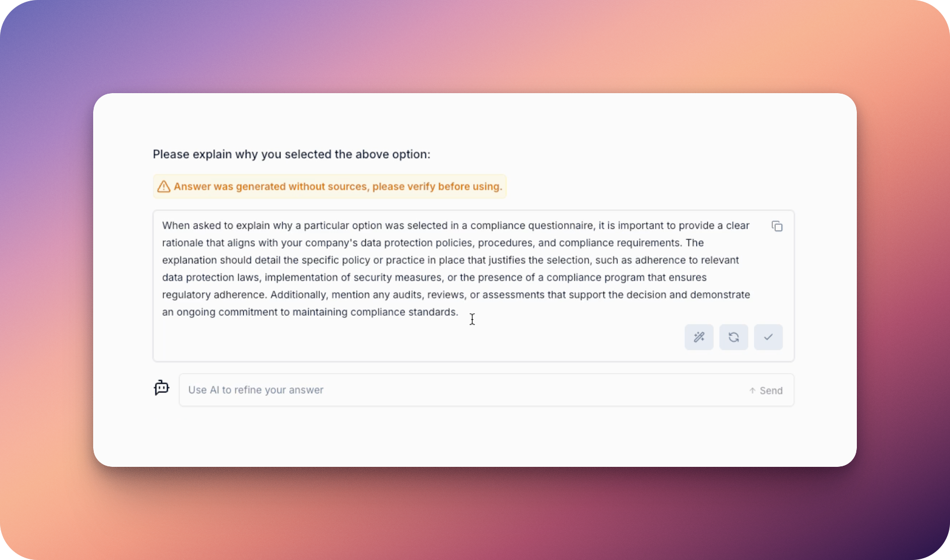Send the AI refinement prompt
This screenshot has width=950, height=560.
[x=766, y=390]
